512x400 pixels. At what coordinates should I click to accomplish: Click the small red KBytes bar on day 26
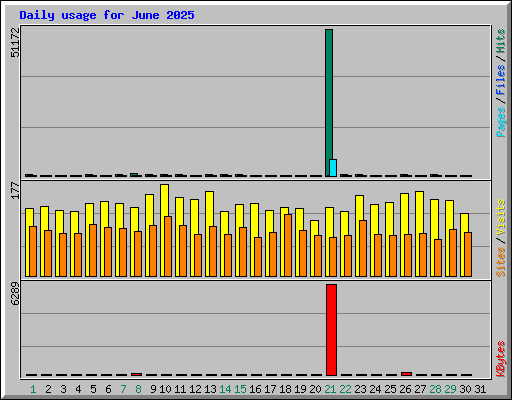(x=406, y=374)
